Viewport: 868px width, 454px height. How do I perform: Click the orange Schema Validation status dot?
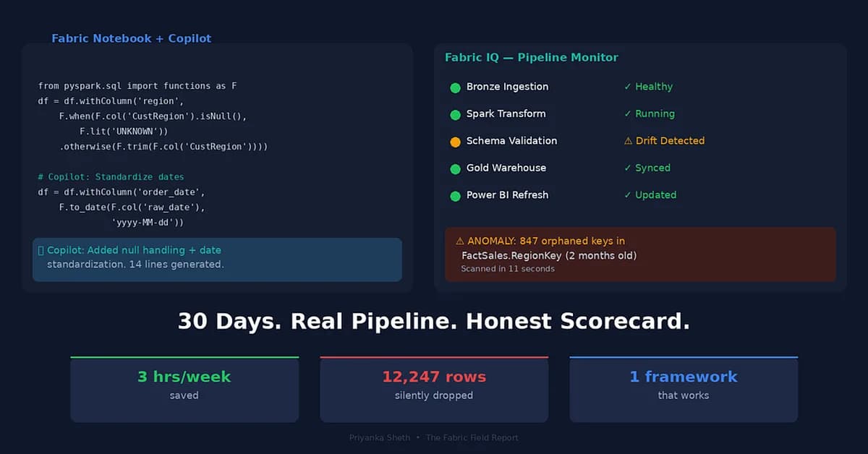click(455, 141)
